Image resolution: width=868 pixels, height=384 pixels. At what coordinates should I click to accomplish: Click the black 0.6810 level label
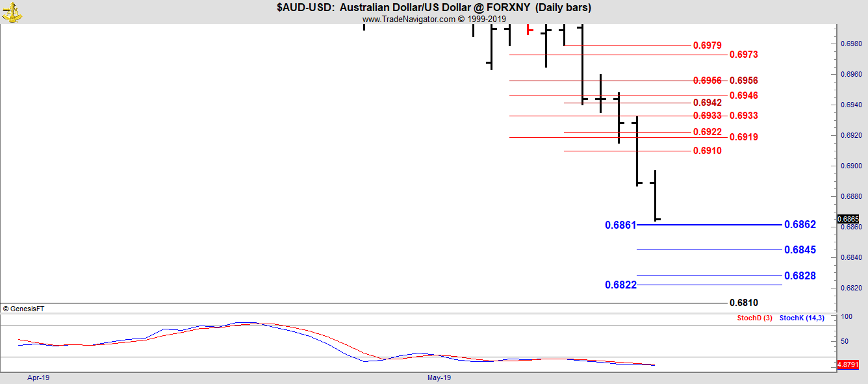(743, 303)
